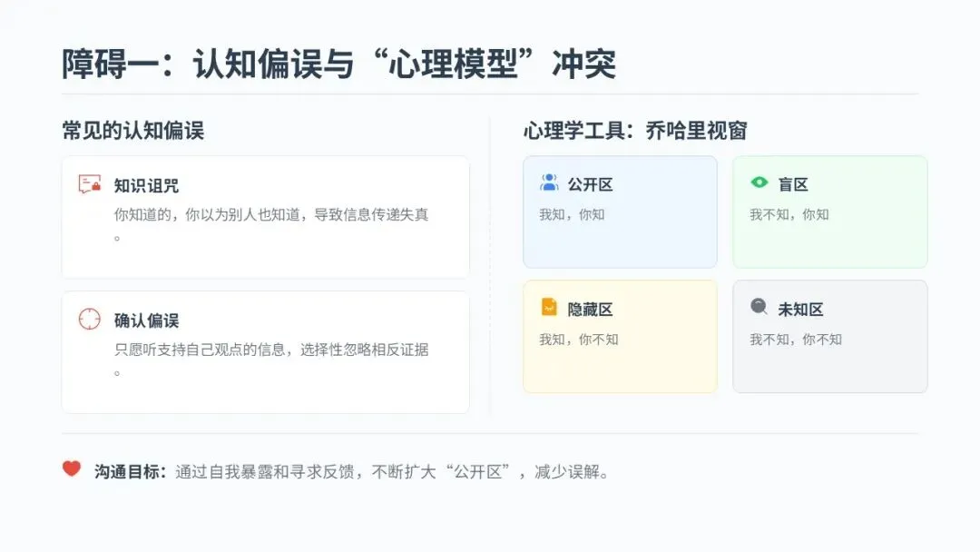Click the 公开区 card label
Screen dimensions: 980x552
(x=591, y=184)
